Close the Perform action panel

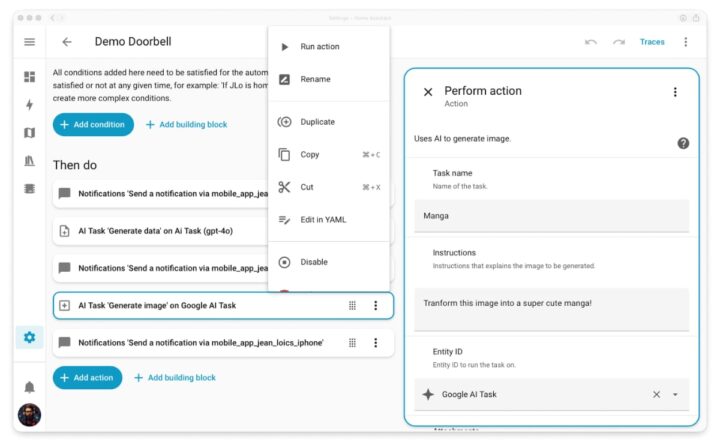[x=428, y=92]
